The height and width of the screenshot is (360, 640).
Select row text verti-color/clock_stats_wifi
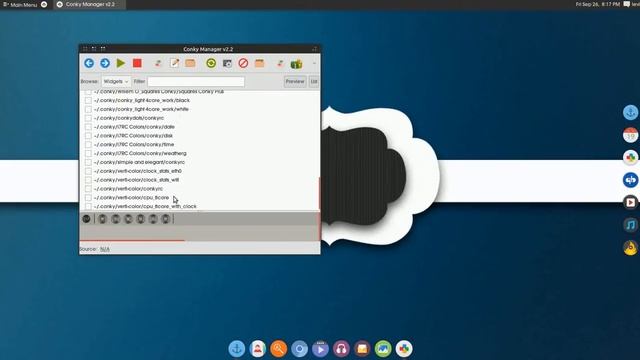point(136,180)
